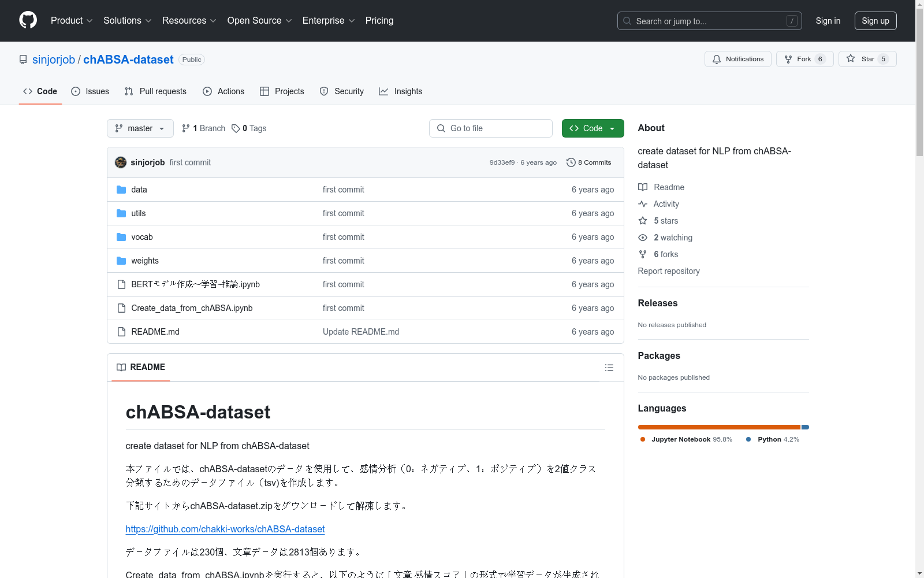Click the Jupyter Notebook 95.8% legend entry

click(686, 439)
